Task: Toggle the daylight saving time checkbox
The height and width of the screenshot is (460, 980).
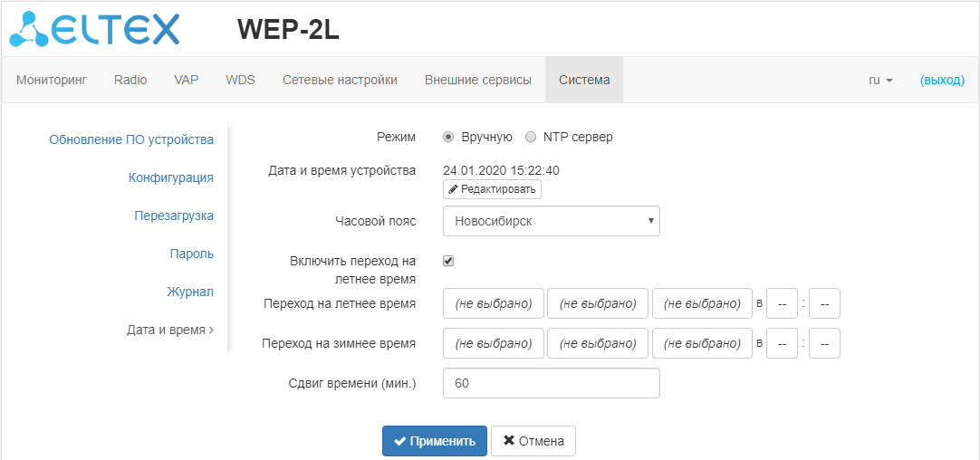Action: pyautogui.click(x=448, y=261)
